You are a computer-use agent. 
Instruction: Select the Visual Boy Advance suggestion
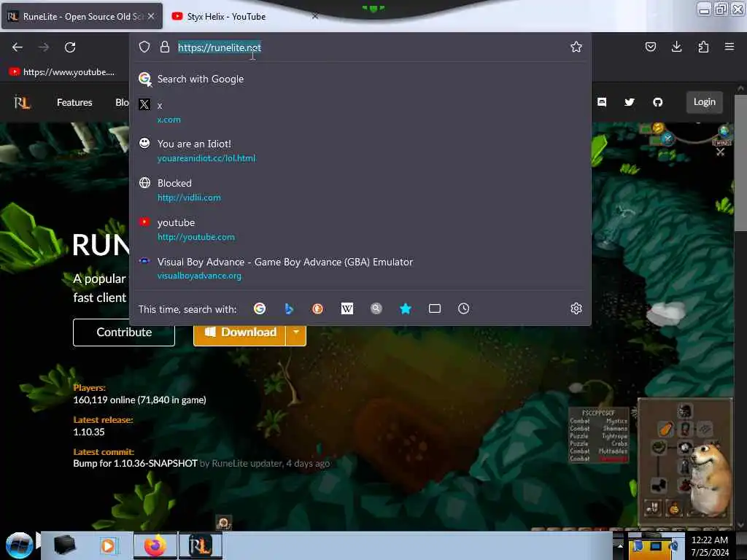coord(360,268)
